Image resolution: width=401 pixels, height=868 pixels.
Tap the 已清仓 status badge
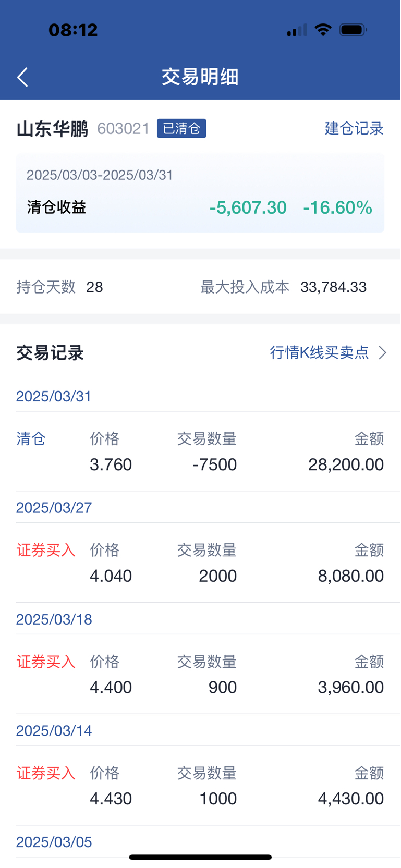click(x=181, y=128)
